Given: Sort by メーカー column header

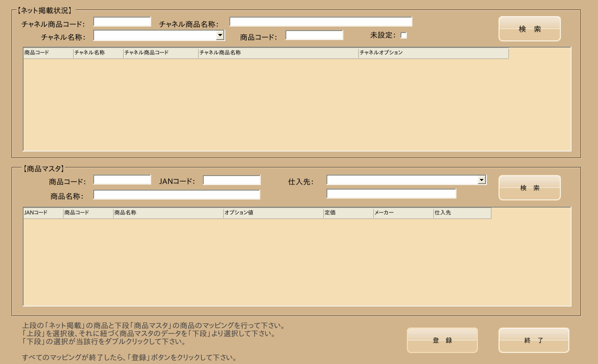Looking at the screenshot, I should [x=403, y=213].
